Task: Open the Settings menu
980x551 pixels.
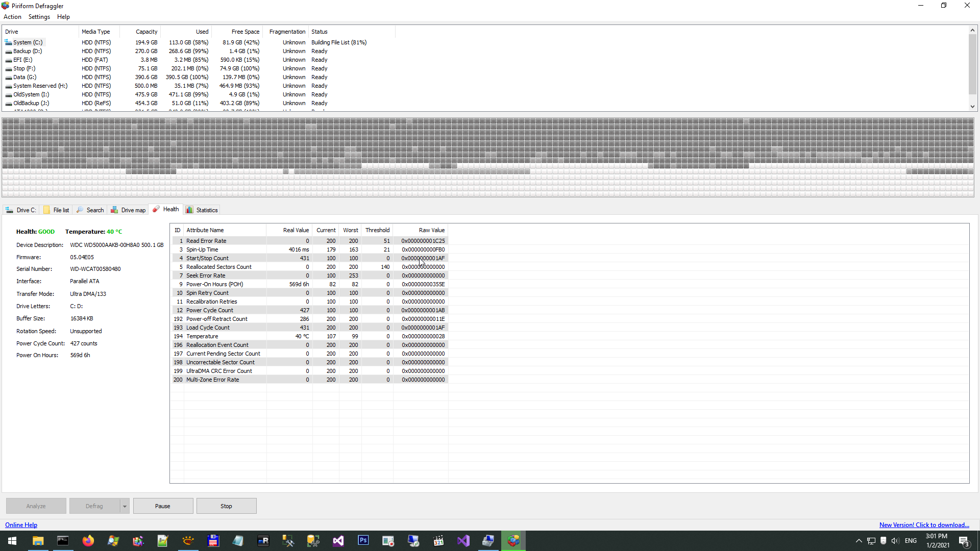Action: click(x=39, y=17)
